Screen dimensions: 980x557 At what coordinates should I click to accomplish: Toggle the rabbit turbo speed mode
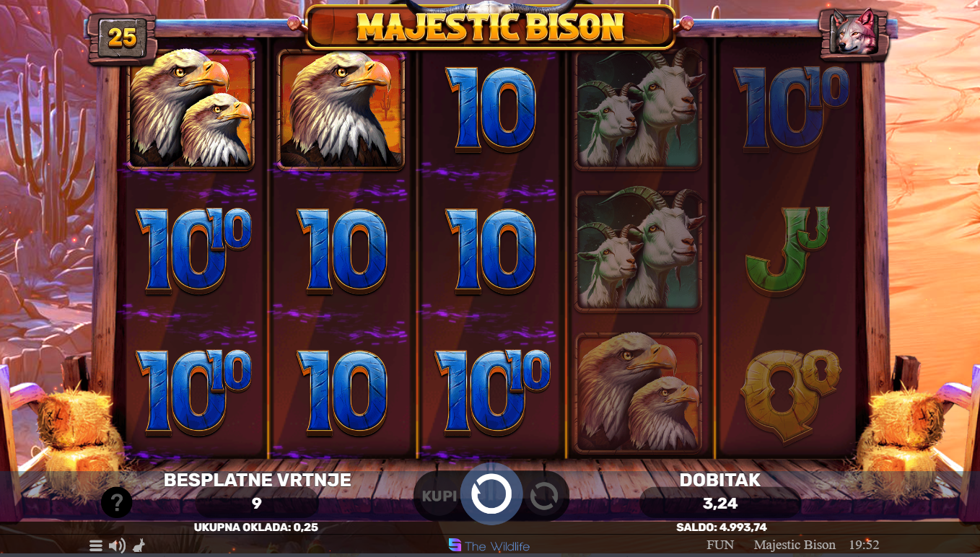tap(139, 545)
